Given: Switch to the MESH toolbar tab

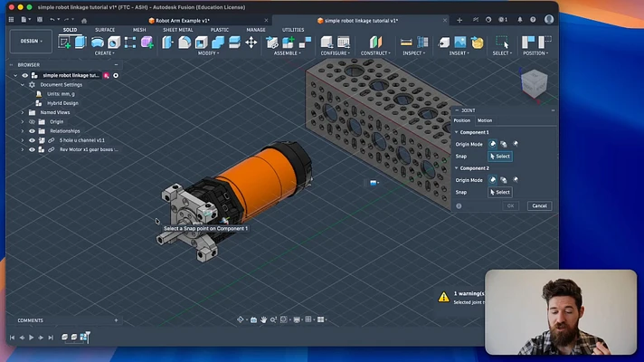Looking at the screenshot, I should point(139,30).
